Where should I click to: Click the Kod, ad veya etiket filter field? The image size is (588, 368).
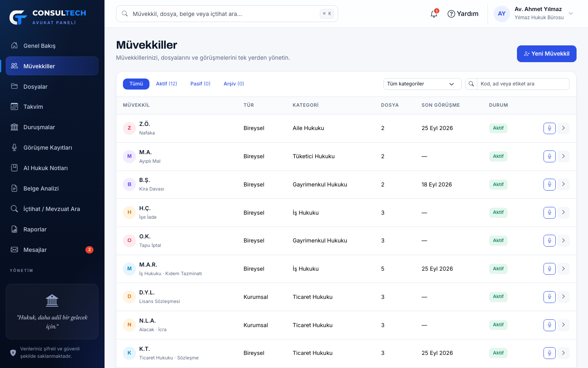(x=523, y=84)
